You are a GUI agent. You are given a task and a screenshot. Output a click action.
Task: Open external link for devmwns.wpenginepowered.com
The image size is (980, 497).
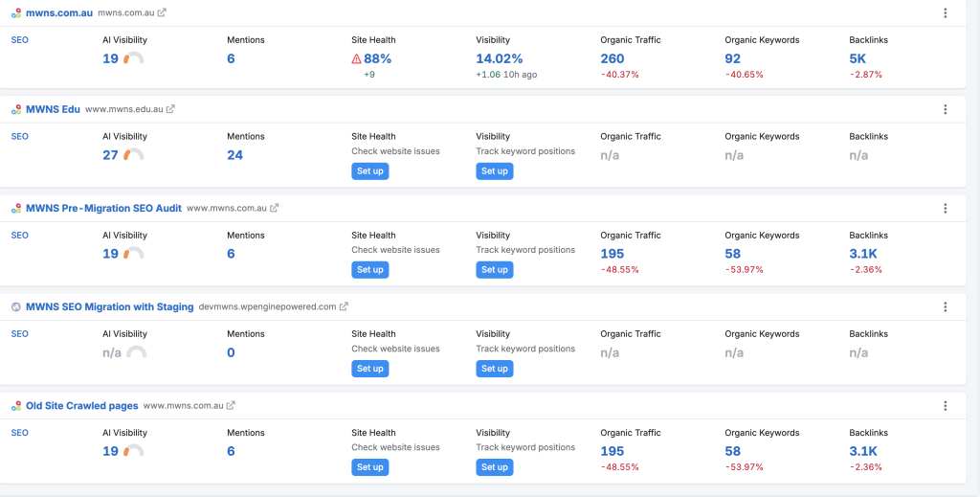click(345, 306)
